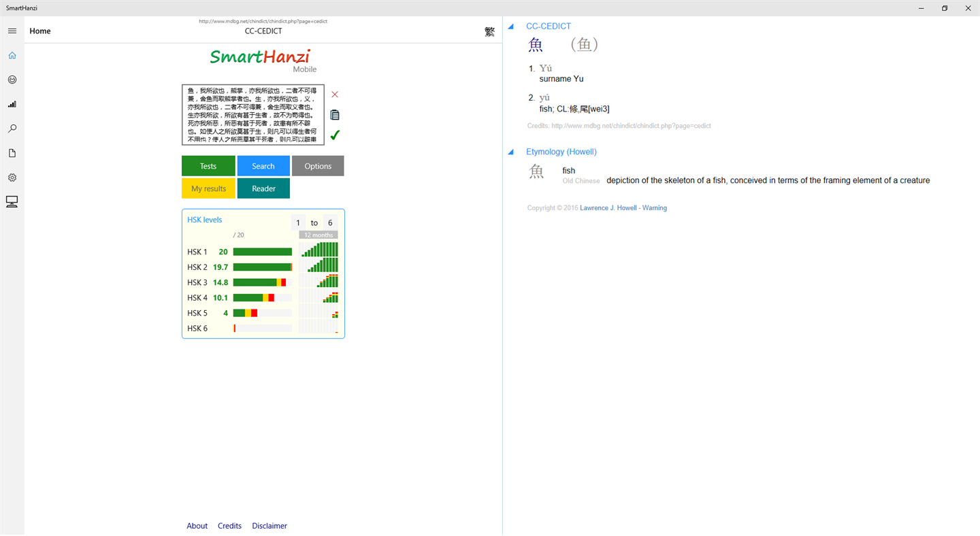Image resolution: width=980 pixels, height=536 pixels.
Task: Click the SmartHanzi Mobile logo
Action: pos(263,60)
